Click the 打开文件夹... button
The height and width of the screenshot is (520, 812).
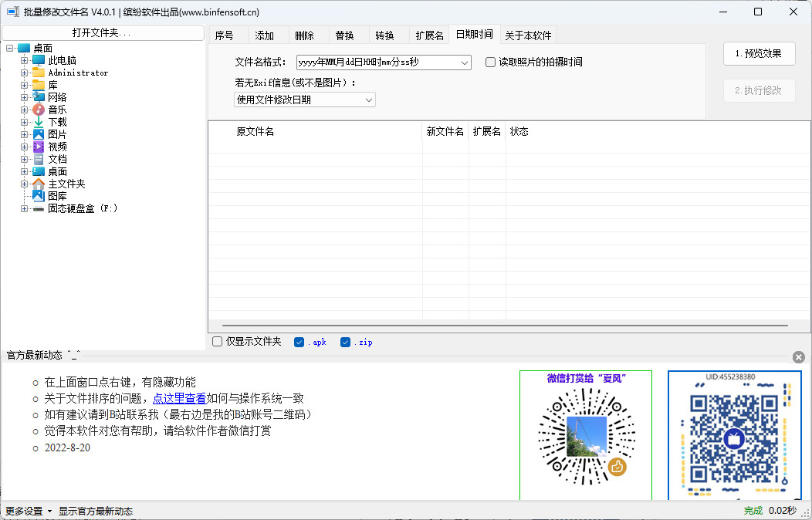pyautogui.click(x=103, y=32)
